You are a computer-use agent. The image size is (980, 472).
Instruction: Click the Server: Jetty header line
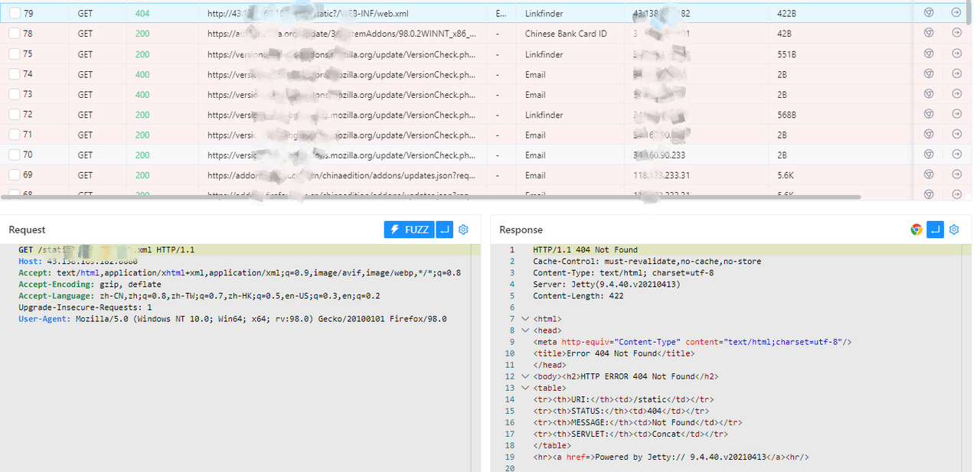pyautogui.click(x=606, y=285)
